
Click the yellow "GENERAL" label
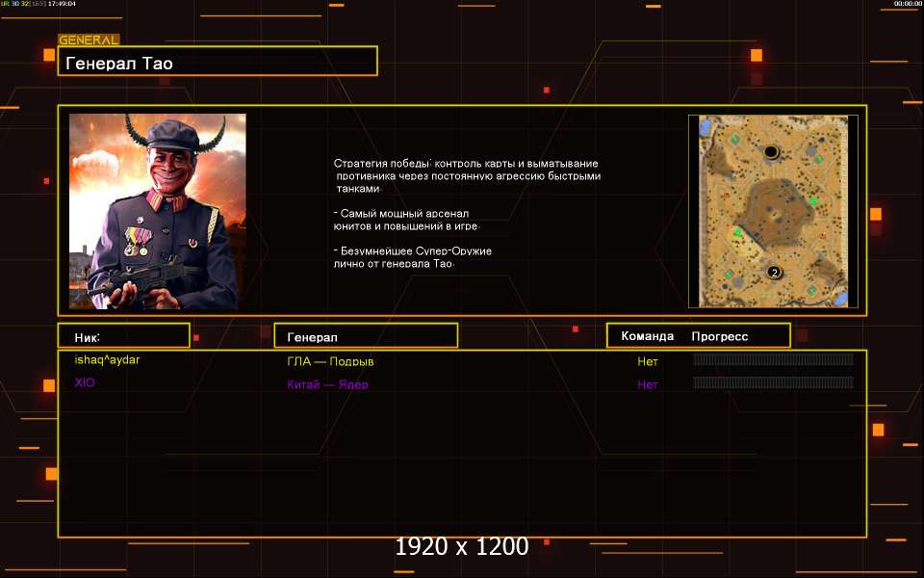(89, 40)
